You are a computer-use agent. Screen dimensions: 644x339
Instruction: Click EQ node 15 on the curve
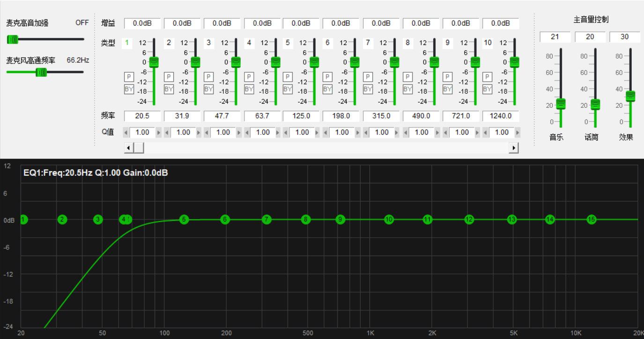point(592,219)
